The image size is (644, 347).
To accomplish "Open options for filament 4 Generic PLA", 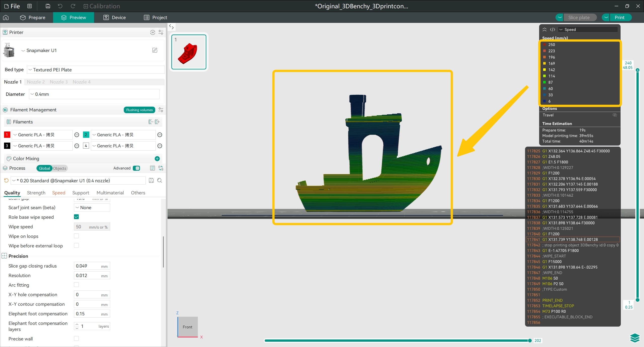I will (160, 146).
